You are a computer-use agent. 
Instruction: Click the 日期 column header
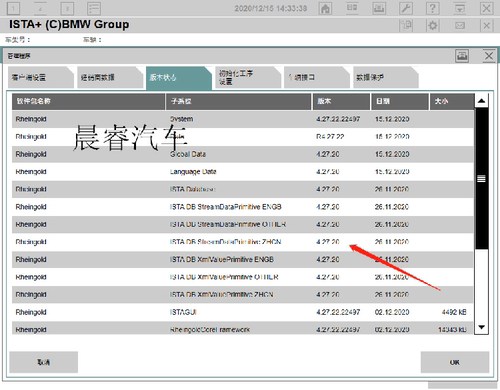[400, 101]
